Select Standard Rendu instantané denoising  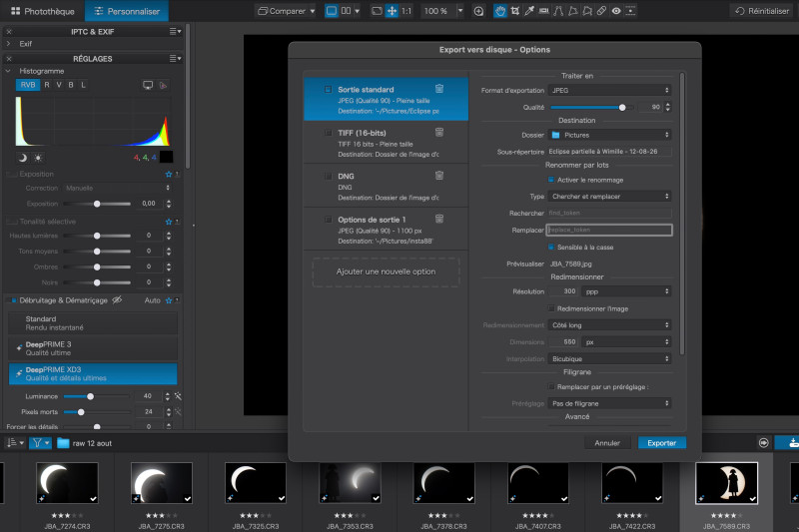(93, 322)
